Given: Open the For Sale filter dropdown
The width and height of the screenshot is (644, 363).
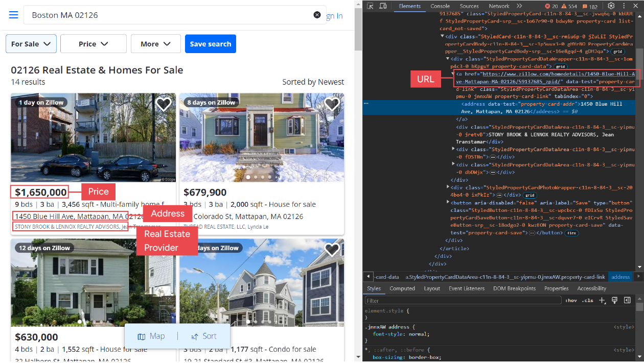Looking at the screenshot, I should pos(31,44).
